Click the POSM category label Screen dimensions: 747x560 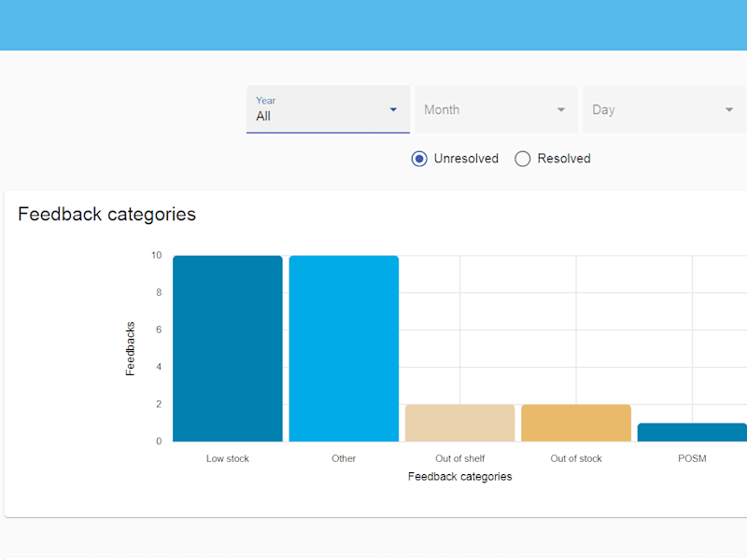click(692, 458)
